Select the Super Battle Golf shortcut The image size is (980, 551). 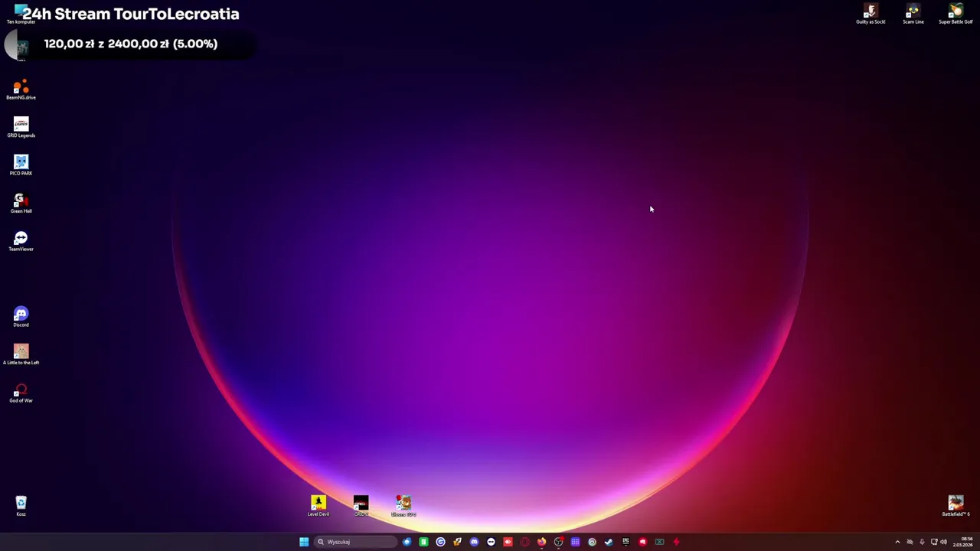(955, 14)
